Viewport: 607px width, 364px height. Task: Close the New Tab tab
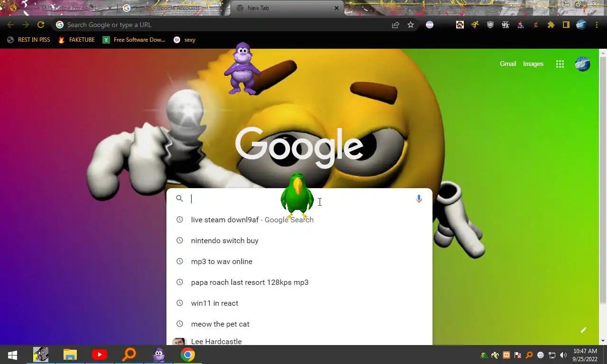(337, 8)
